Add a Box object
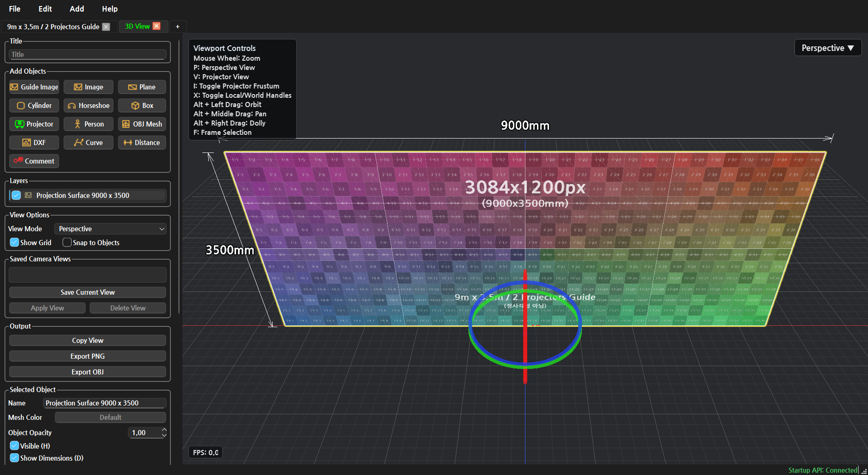868x475 pixels. point(142,106)
